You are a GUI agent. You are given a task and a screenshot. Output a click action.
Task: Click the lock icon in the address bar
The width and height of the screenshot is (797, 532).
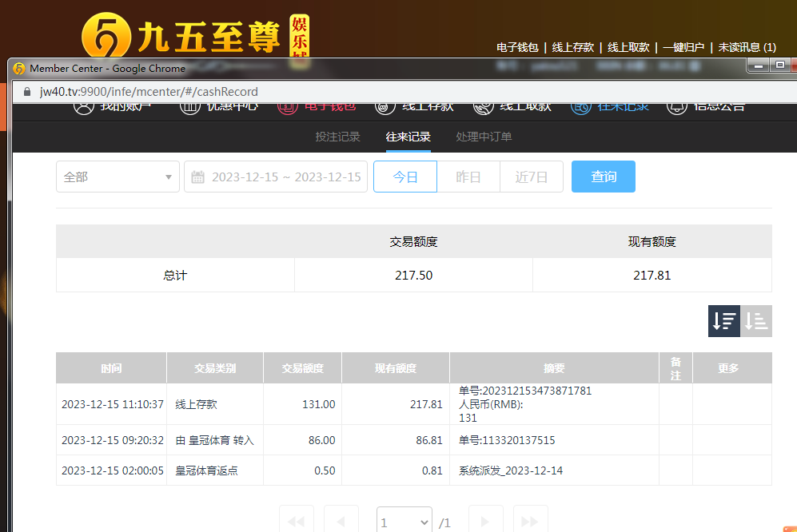tap(27, 91)
